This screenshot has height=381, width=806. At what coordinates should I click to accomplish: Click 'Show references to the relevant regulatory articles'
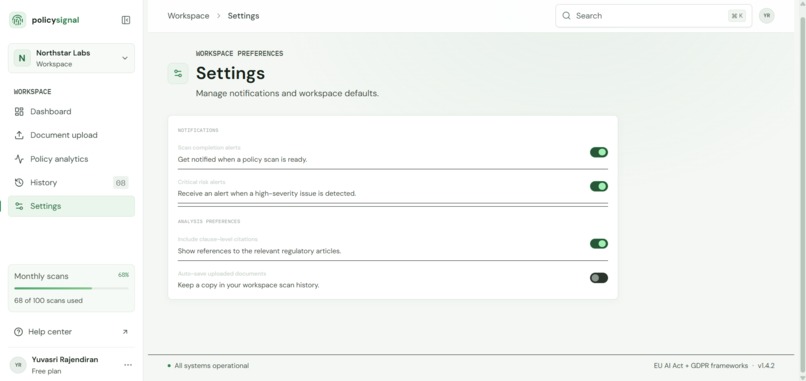pyautogui.click(x=260, y=251)
